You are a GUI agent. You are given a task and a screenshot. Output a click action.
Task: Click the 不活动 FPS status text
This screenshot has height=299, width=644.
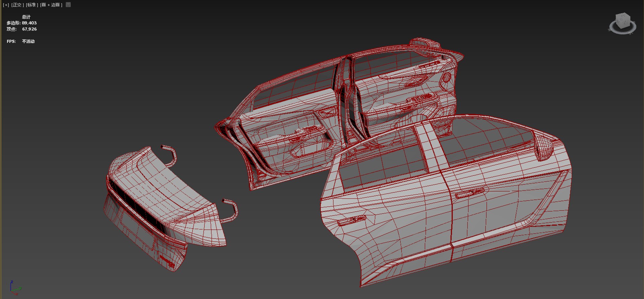[28, 41]
